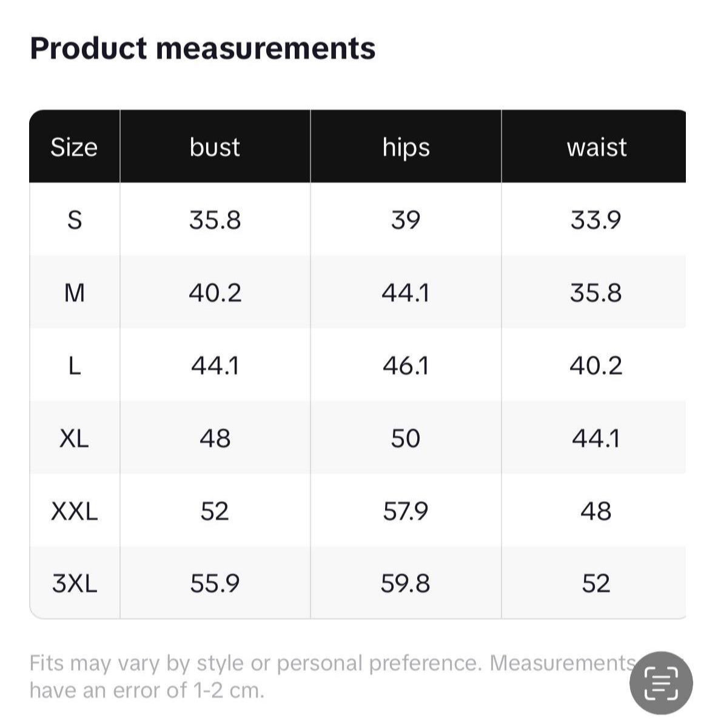Select the 3XL size row label
Viewport: 715px width, 728px height.
click(x=74, y=584)
